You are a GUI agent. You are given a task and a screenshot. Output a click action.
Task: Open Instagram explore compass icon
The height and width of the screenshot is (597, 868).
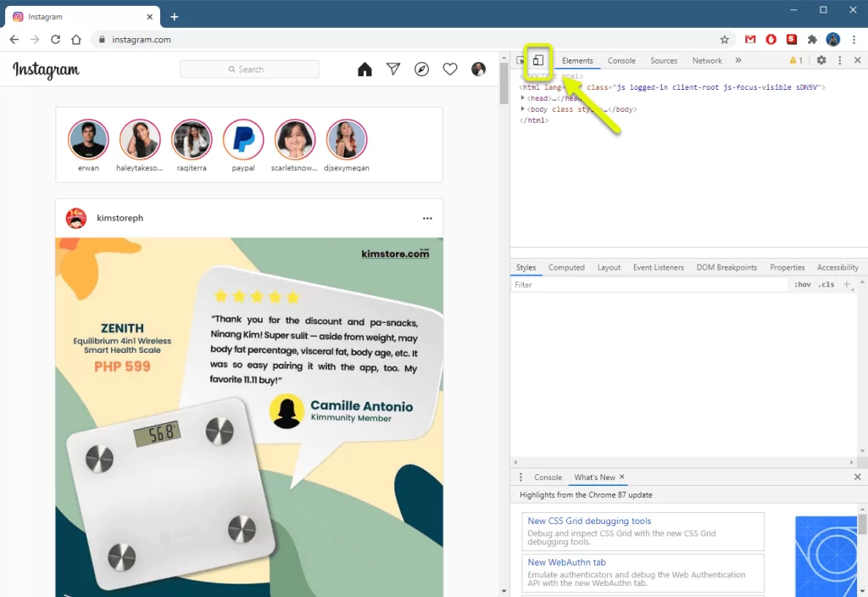point(422,70)
